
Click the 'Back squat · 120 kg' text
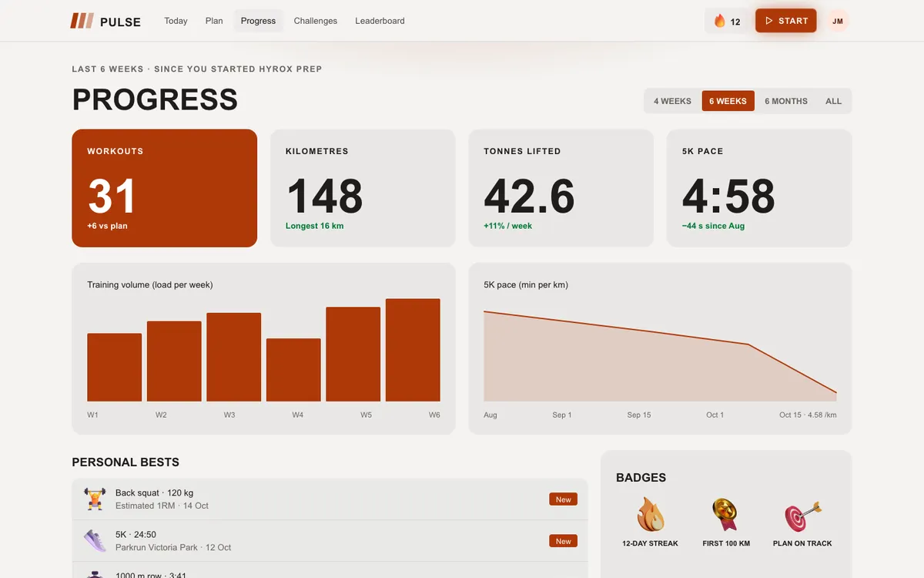coord(154,492)
